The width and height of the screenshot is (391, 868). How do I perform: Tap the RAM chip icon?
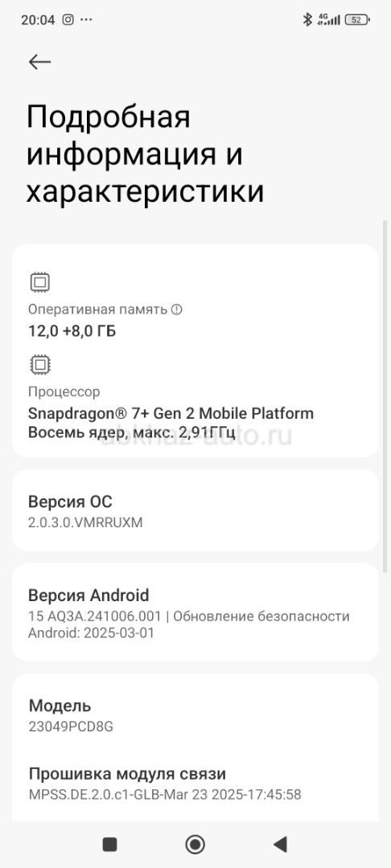40,283
